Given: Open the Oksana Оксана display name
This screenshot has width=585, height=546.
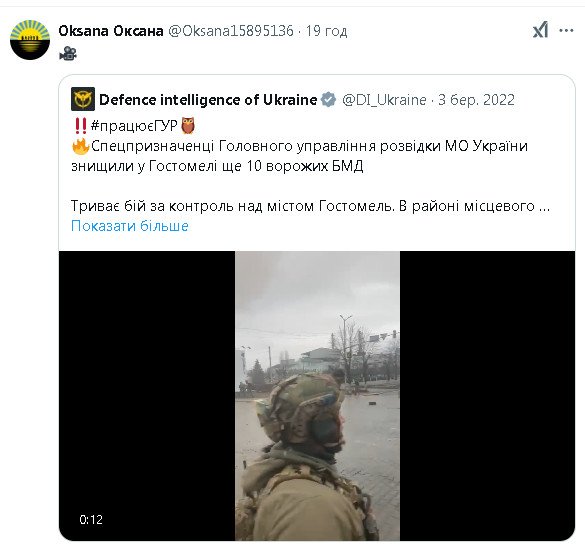Looking at the screenshot, I should [x=111, y=31].
